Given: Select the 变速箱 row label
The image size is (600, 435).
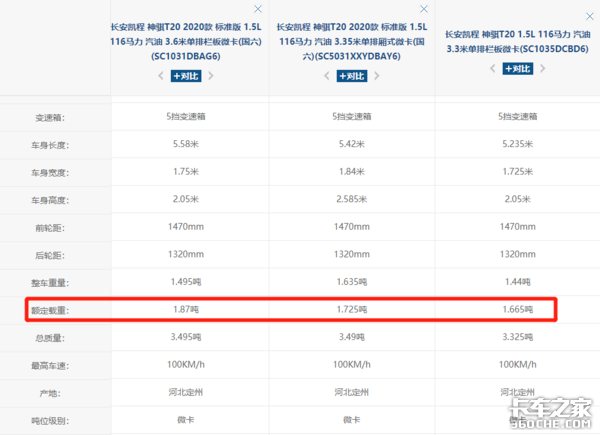Looking at the screenshot, I should (50, 118).
